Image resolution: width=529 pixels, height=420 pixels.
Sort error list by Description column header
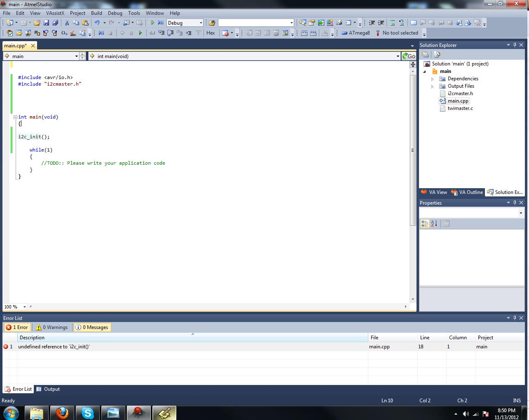192,338
